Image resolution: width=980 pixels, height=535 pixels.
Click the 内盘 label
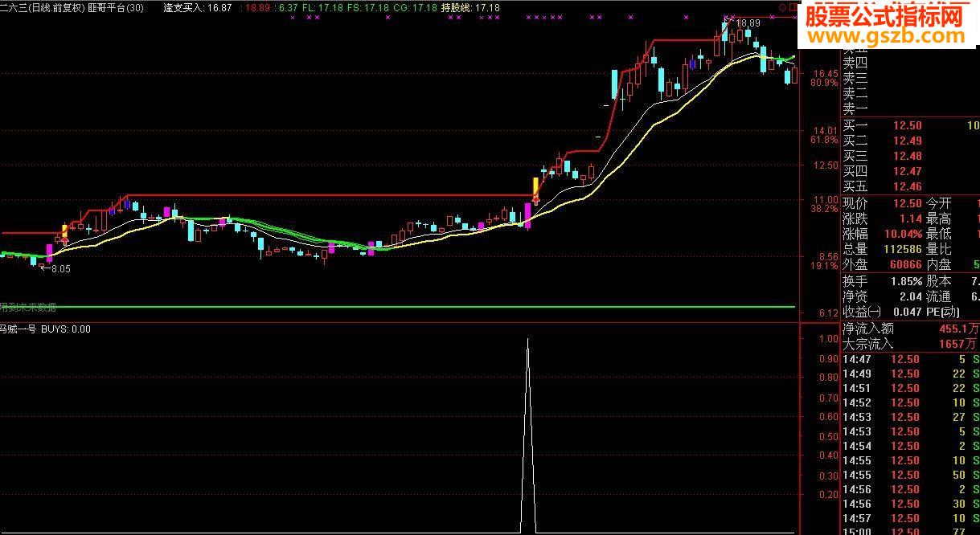click(938, 264)
